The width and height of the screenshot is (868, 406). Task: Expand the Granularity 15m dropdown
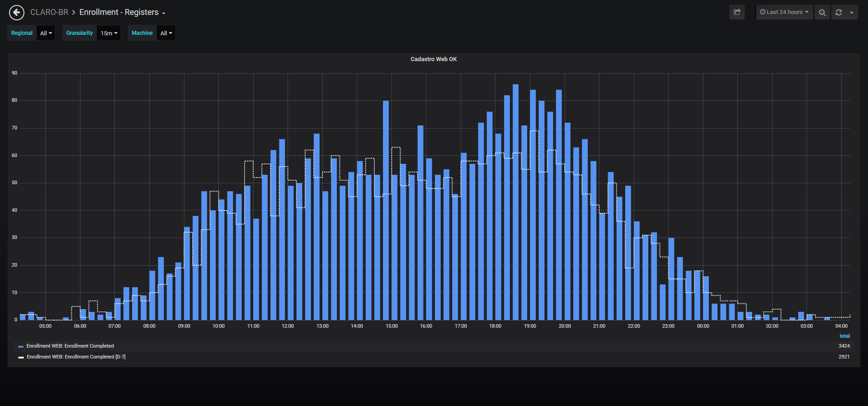pos(109,33)
